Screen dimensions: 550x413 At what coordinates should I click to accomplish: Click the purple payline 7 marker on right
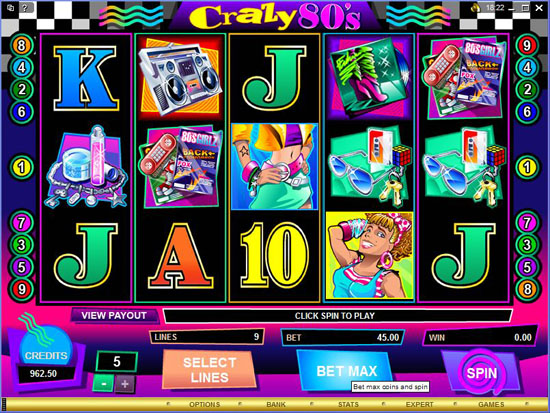(x=527, y=222)
